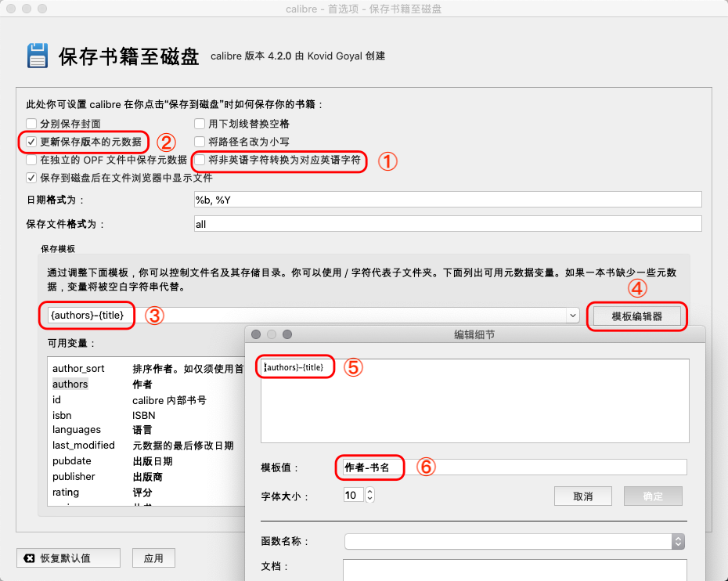This screenshot has height=581, width=728.
Task: Enable 在独立的 OPF 文件中保存元数据 checkbox
Action: [31, 160]
